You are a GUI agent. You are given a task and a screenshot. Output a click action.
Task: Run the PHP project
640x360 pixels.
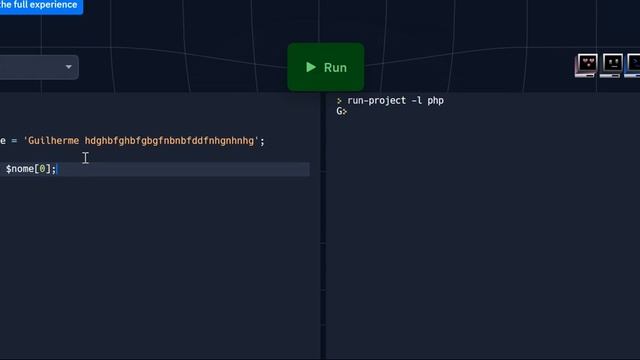click(x=325, y=67)
